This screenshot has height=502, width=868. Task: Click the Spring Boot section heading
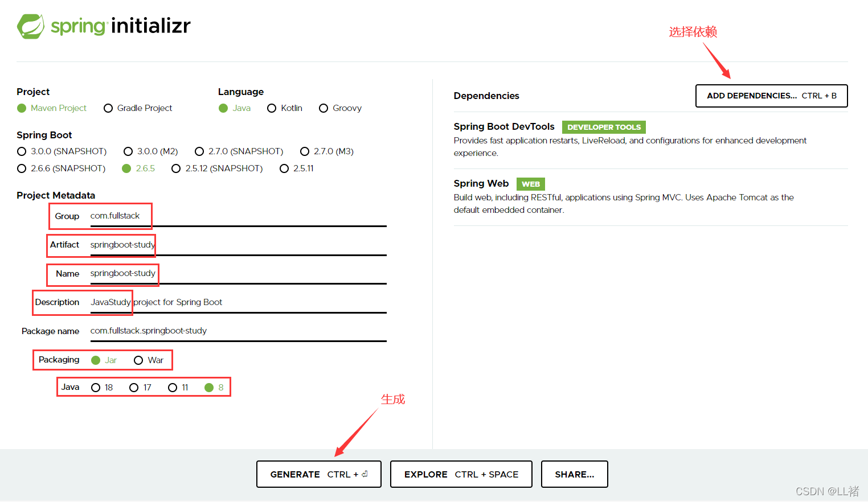[44, 135]
